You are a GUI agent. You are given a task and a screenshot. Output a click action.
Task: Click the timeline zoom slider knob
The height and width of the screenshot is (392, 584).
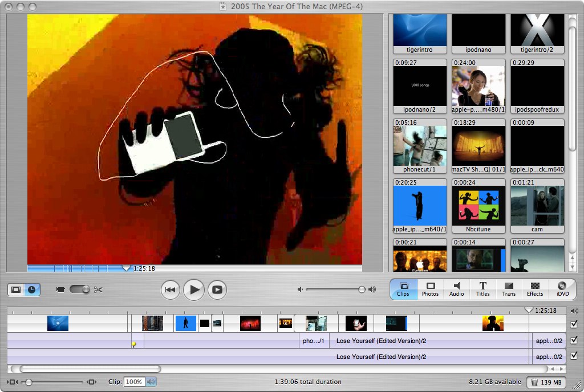click(29, 382)
